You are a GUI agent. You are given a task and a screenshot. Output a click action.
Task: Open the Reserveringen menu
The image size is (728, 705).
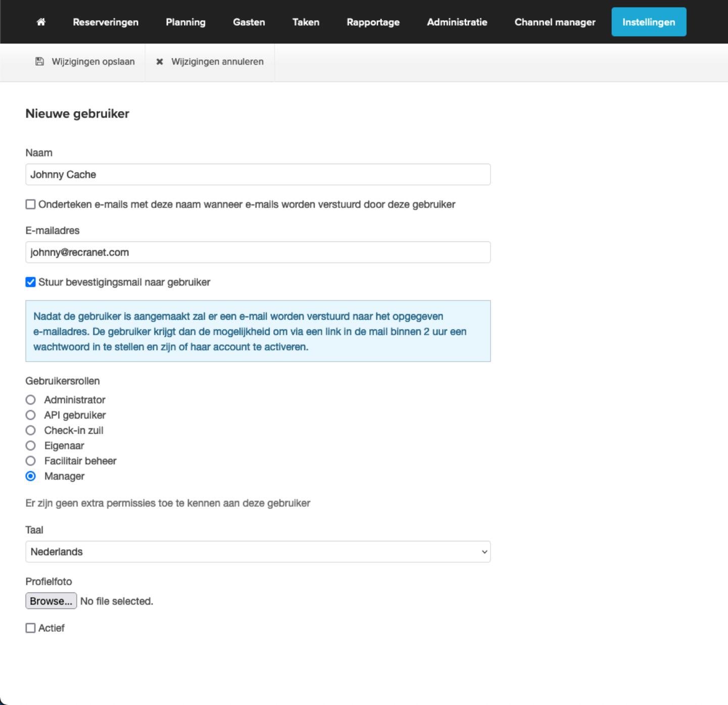106,22
